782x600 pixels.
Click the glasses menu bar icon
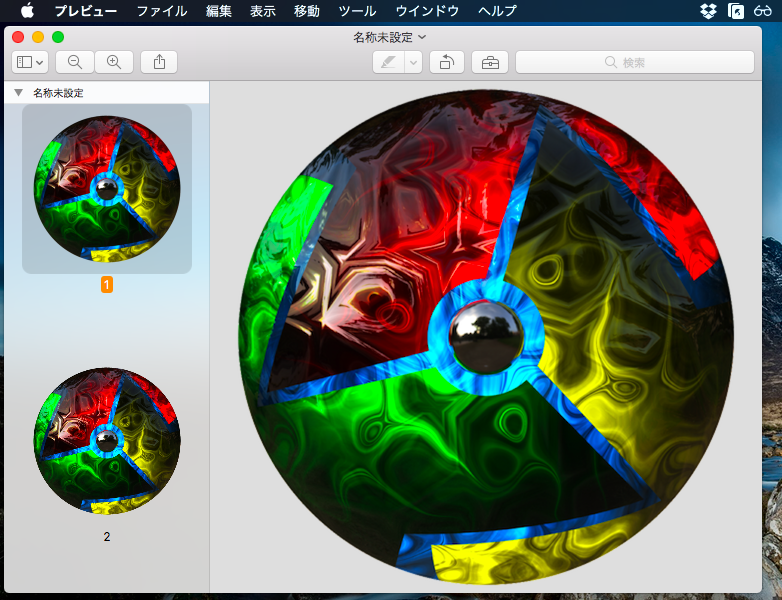pos(763,10)
